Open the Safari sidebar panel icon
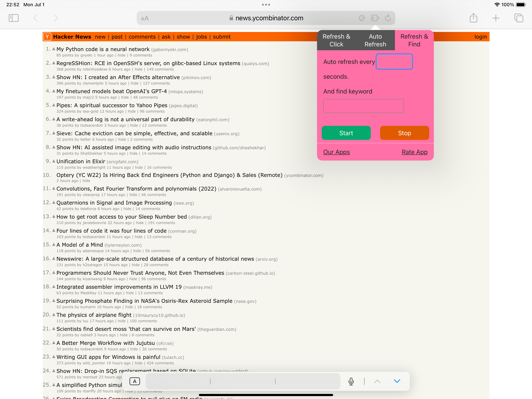The height and width of the screenshot is (399, 532). coord(13,18)
